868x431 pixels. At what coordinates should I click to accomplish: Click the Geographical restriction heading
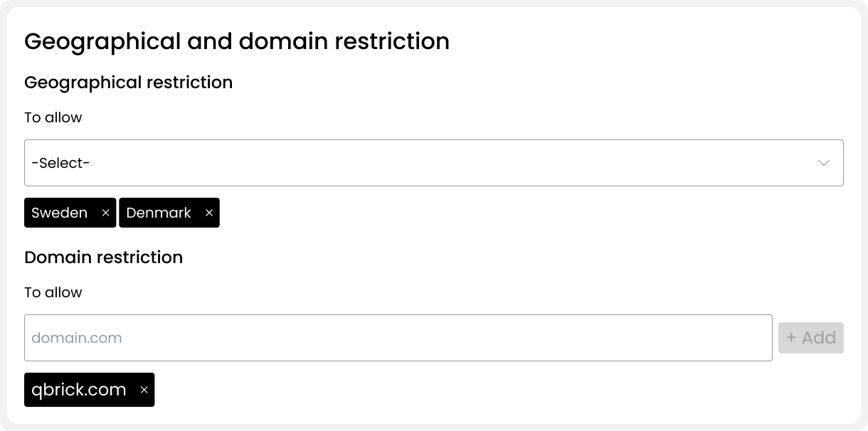(128, 83)
